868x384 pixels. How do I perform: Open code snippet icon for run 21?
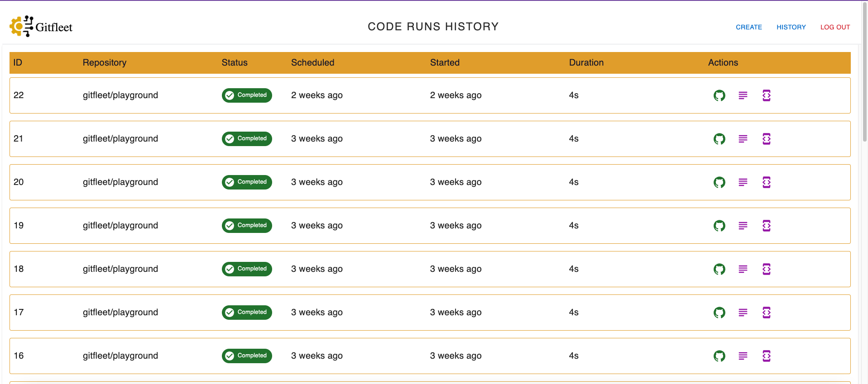(766, 139)
